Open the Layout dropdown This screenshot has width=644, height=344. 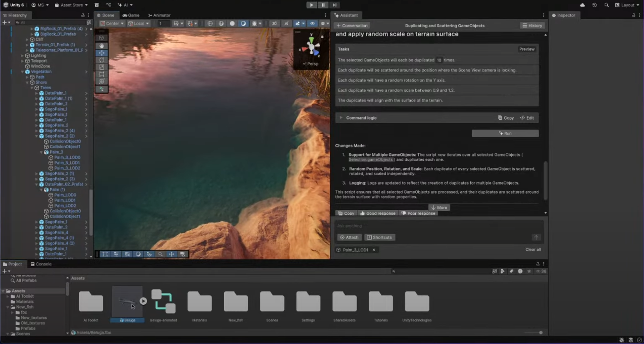pyautogui.click(x=627, y=5)
